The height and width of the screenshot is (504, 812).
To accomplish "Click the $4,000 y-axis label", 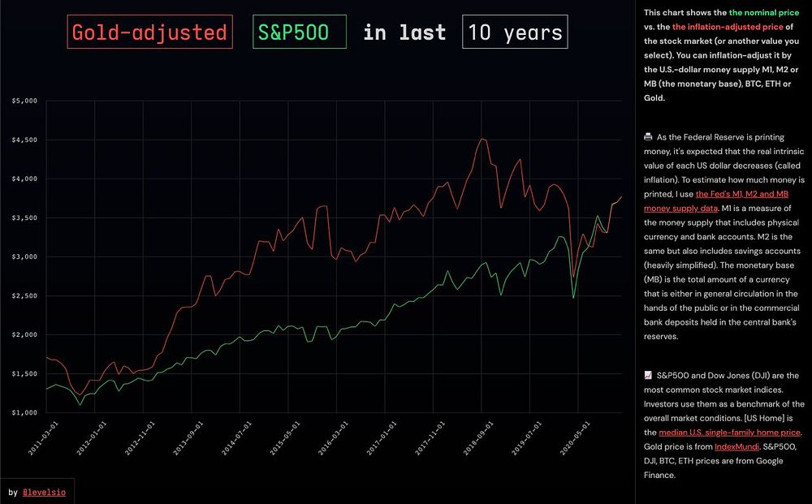I will click(x=24, y=179).
